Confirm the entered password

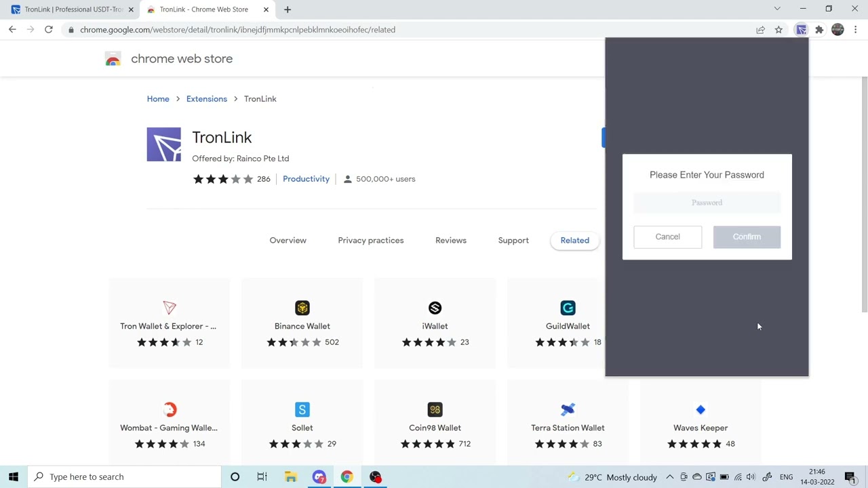click(747, 237)
